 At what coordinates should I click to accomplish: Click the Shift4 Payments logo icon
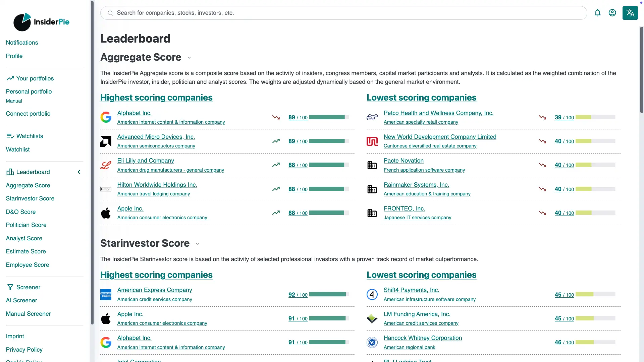[x=372, y=295]
